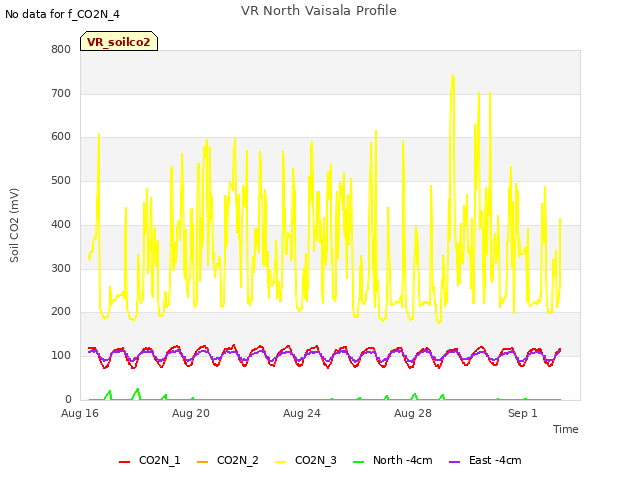This screenshot has width=640, height=480.
Task: Toggle the CO2N_2 legend entry
Action: [227, 460]
